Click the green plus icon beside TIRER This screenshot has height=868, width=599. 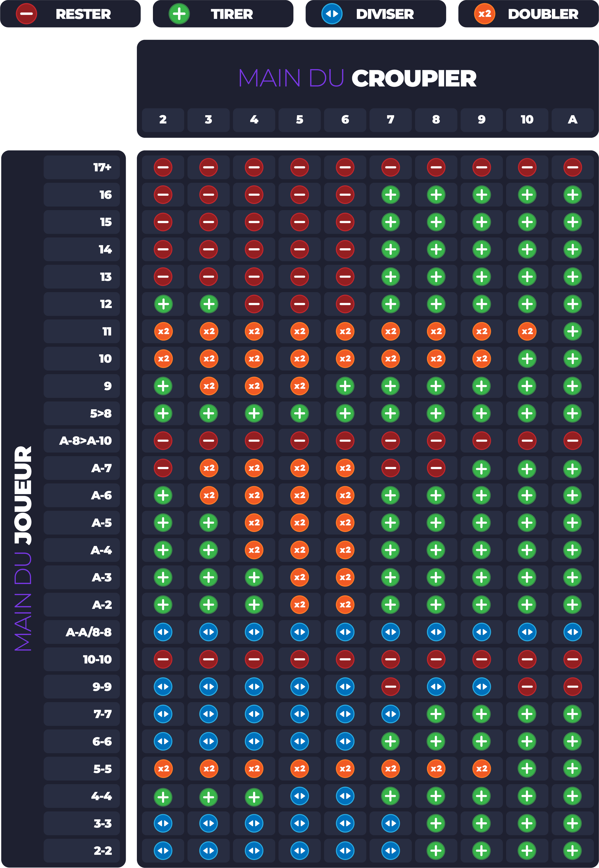179,14
